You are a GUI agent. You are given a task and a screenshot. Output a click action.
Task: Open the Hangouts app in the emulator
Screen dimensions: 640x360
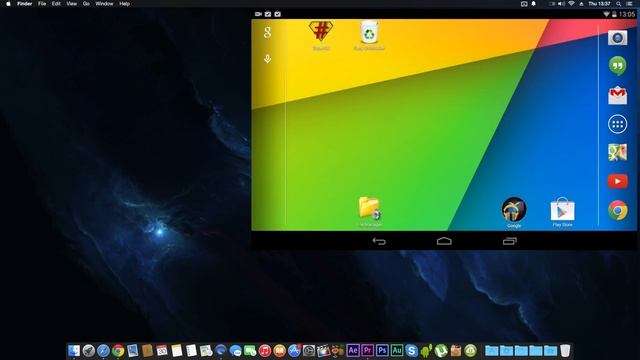618,66
